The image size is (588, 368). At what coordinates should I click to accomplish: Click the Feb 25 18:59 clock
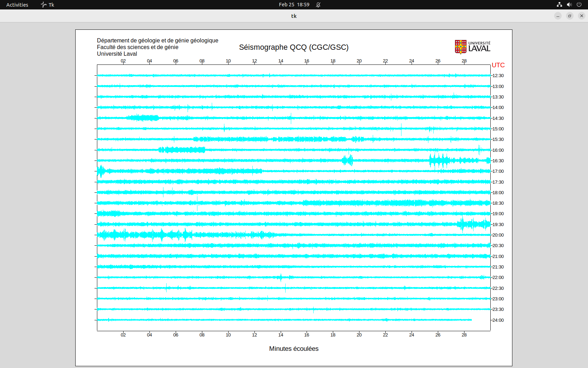(x=294, y=5)
